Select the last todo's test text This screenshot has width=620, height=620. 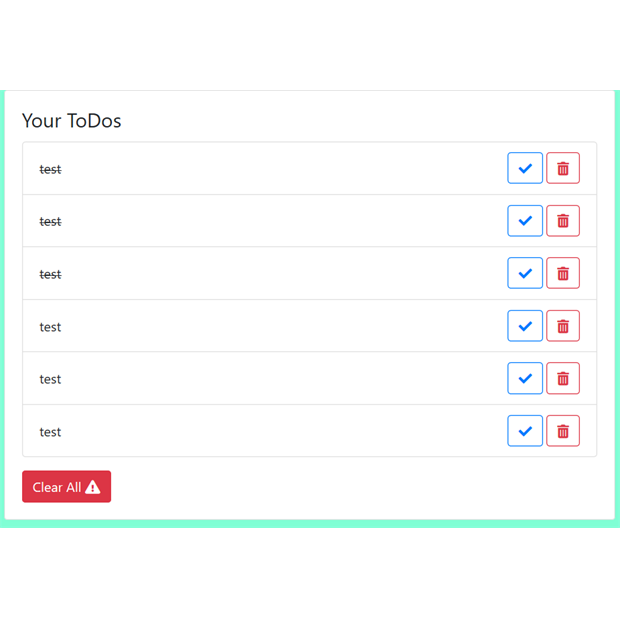[50, 432]
